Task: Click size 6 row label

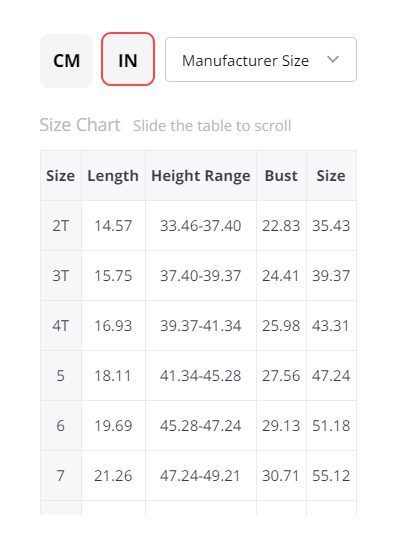Action: (x=61, y=426)
